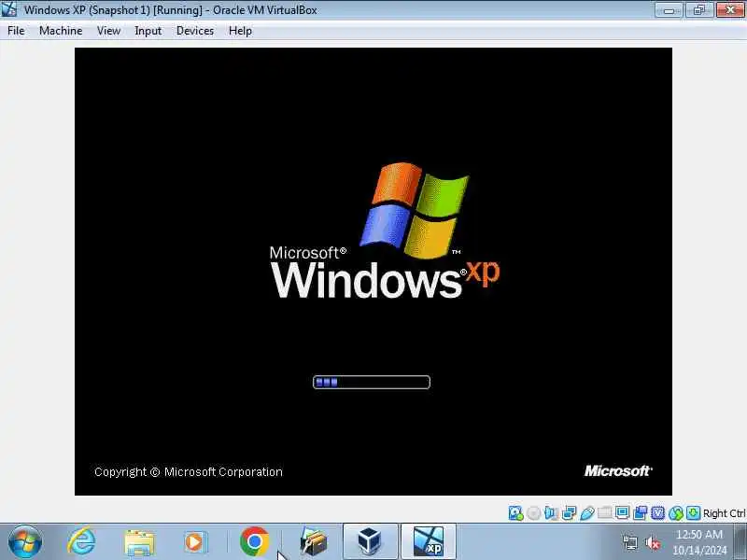This screenshot has height=560, width=747.
Task: Open the Devices menu
Action: point(195,31)
